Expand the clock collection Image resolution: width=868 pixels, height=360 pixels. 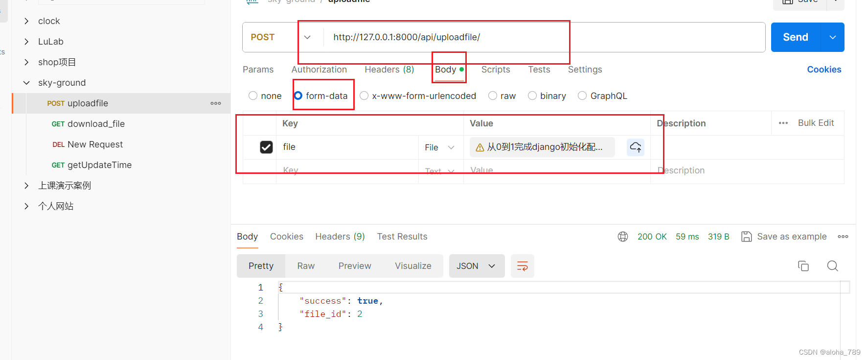pos(26,21)
